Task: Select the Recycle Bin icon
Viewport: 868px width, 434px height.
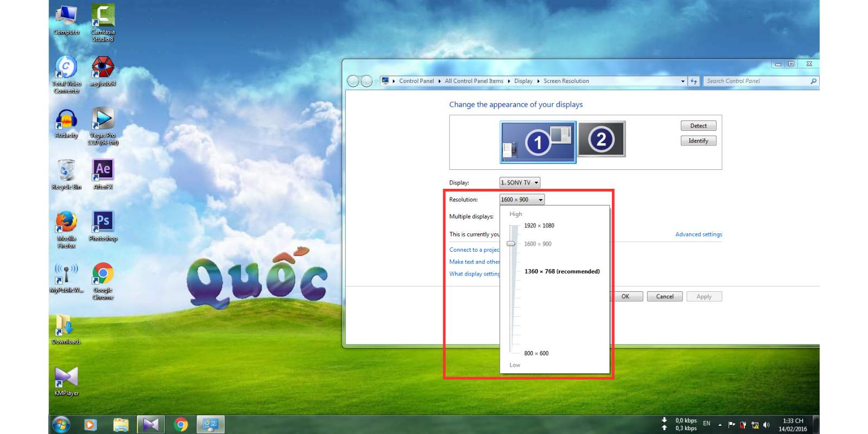Action: click(66, 175)
